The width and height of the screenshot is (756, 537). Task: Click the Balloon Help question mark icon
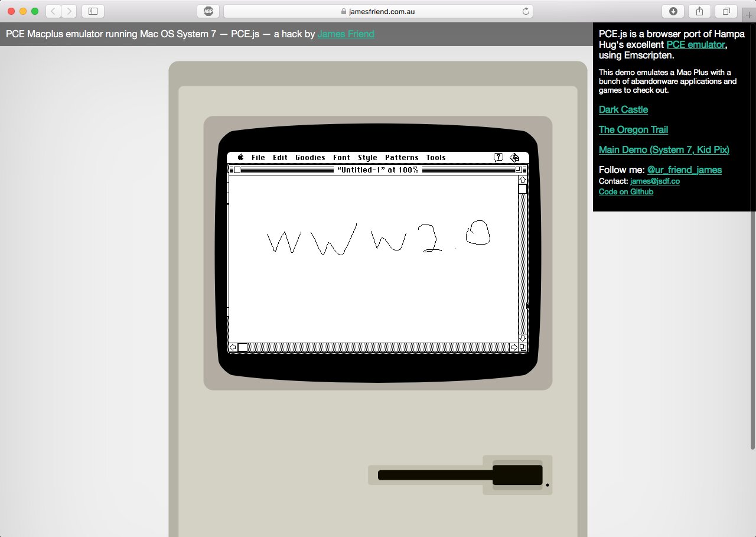[x=498, y=157]
